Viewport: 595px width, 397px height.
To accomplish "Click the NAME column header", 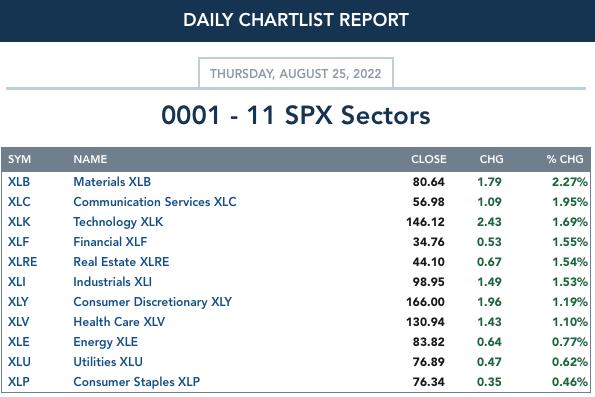I will (x=90, y=159).
